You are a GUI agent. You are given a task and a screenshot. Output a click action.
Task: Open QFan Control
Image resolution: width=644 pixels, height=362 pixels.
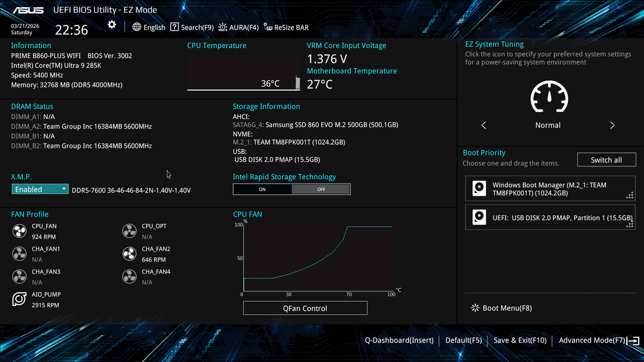pyautogui.click(x=305, y=308)
